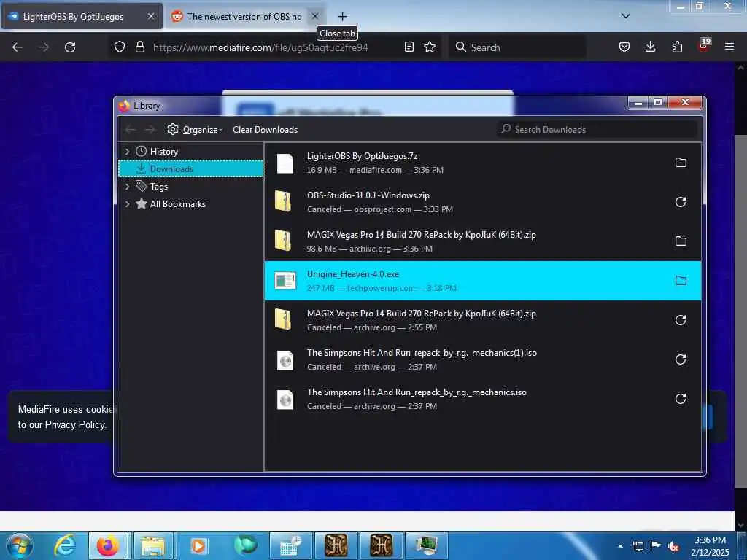747x560 pixels.
Task: Close the LighterOBS By OptiJuegos tab
Action: tap(150, 16)
